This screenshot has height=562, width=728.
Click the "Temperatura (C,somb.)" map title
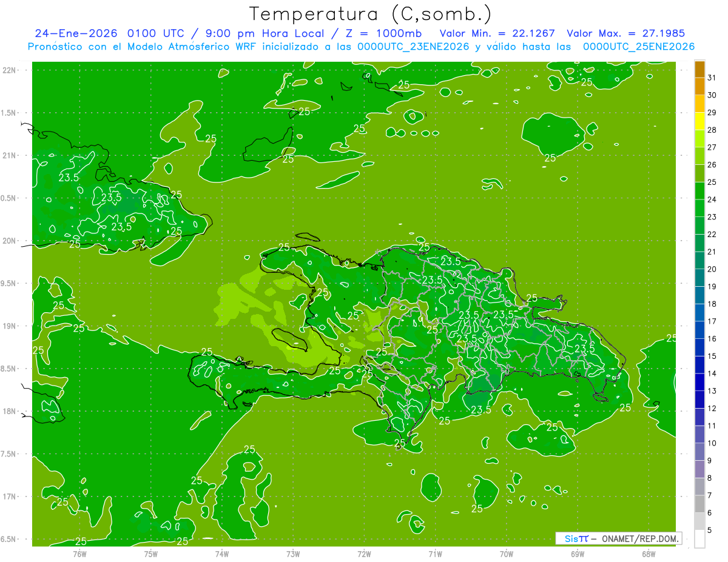pyautogui.click(x=370, y=13)
